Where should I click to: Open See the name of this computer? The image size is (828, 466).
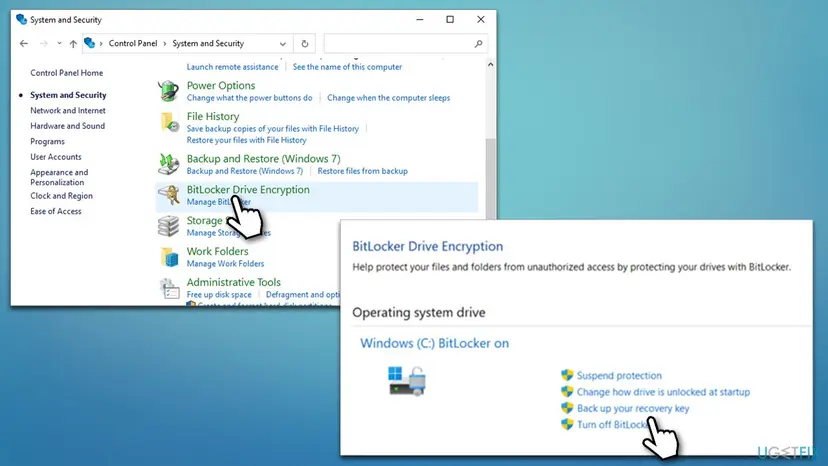347,67
